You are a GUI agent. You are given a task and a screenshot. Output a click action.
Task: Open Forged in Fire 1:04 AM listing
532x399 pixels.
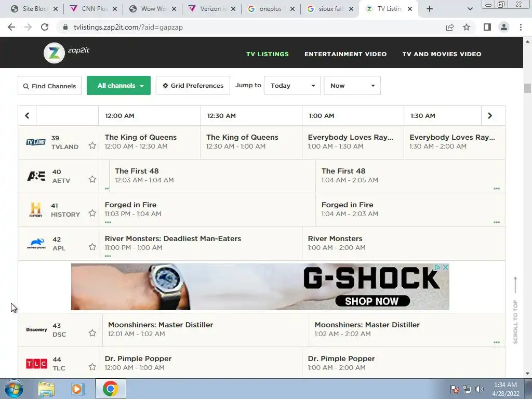[x=410, y=210]
